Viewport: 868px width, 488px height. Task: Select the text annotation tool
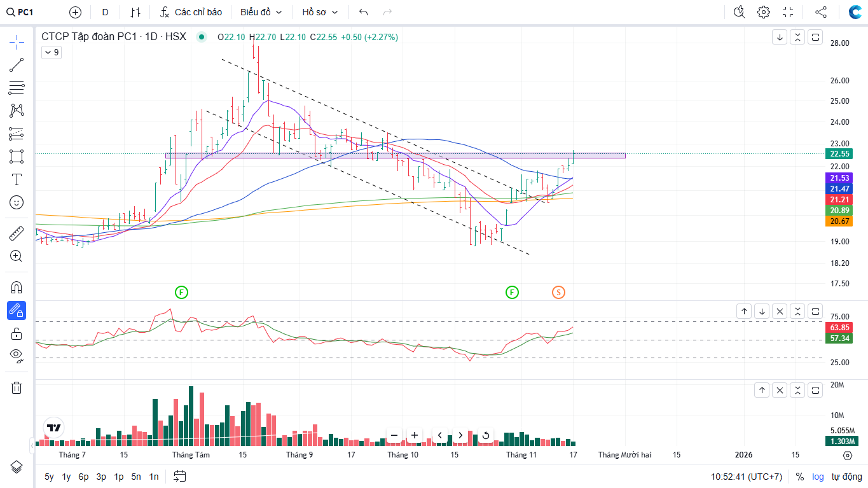click(x=17, y=179)
